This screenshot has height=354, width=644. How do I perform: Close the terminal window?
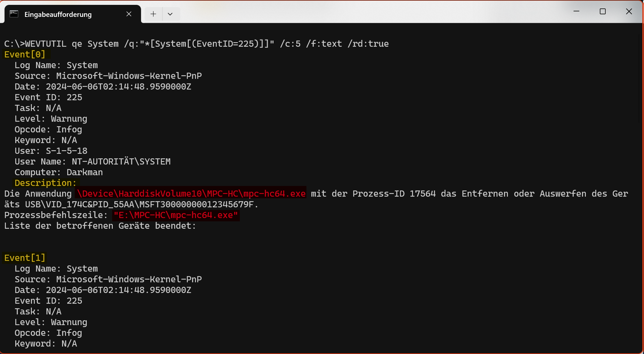[629, 11]
